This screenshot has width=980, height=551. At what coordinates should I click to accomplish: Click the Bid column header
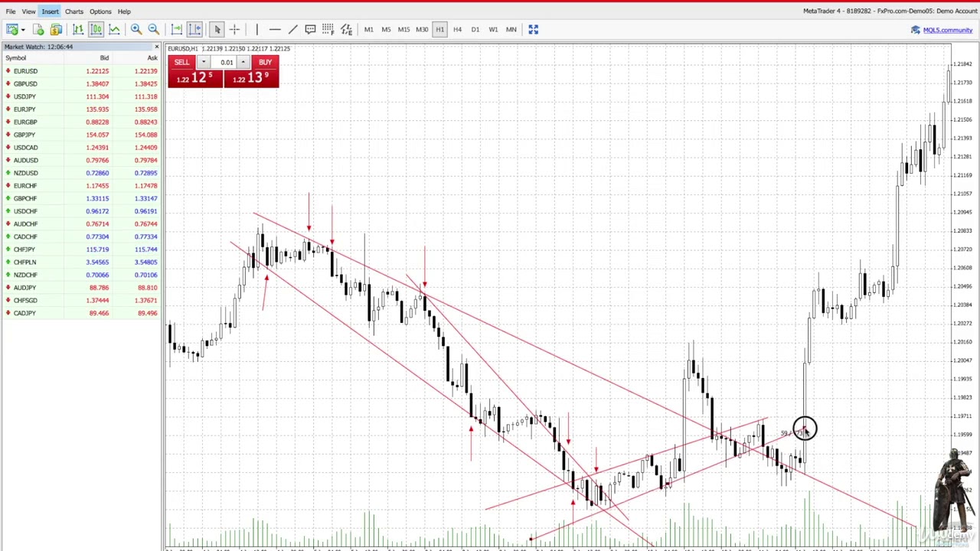coord(104,58)
